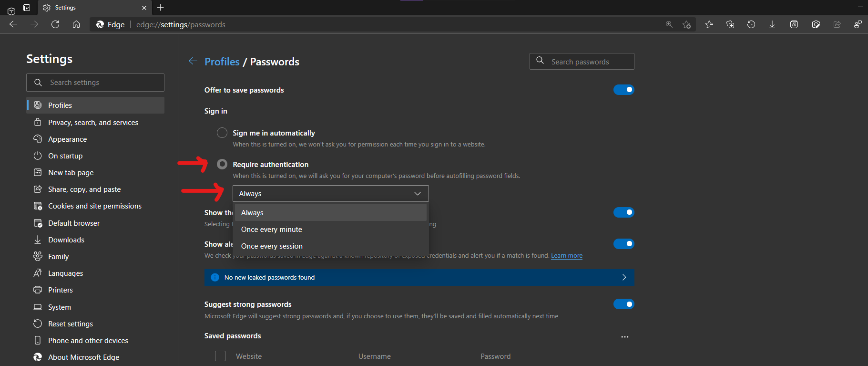Collapse the Always authentication dropdown box
The height and width of the screenshot is (366, 868).
[330, 194]
